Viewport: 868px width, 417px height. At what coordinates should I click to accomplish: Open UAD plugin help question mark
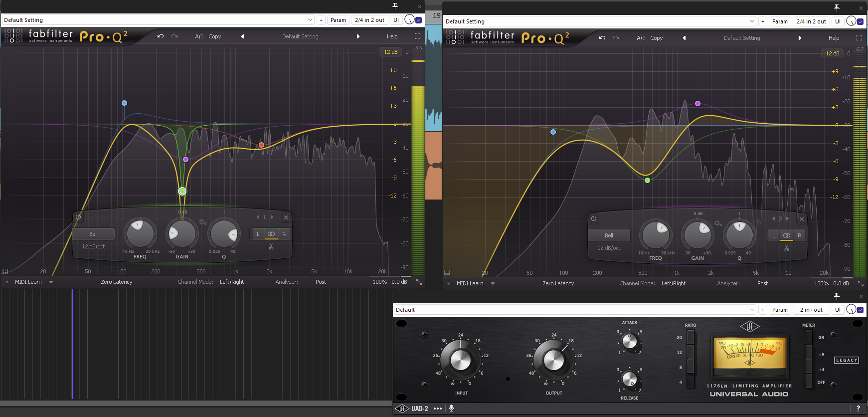click(858, 409)
